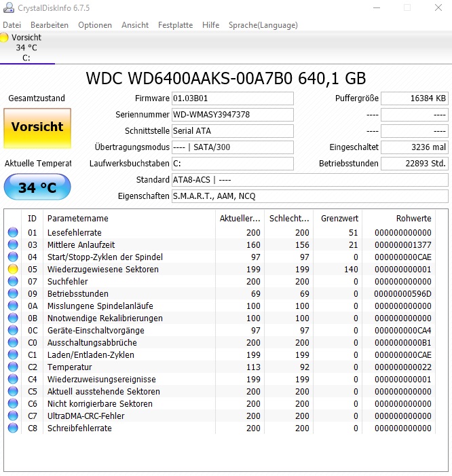
Task: Close the CrystalDiskInfo window
Action: point(438,7)
